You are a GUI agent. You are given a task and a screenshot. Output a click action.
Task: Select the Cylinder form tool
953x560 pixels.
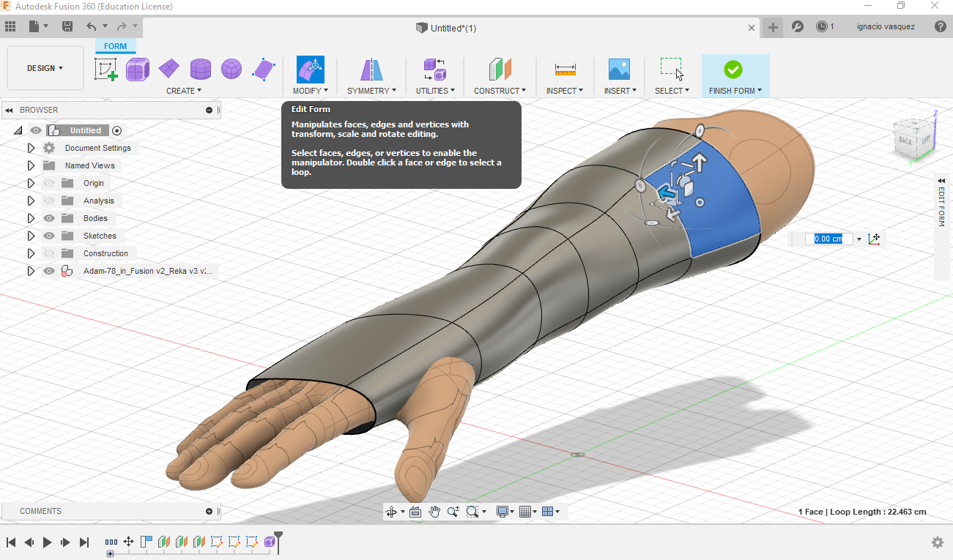point(201,70)
